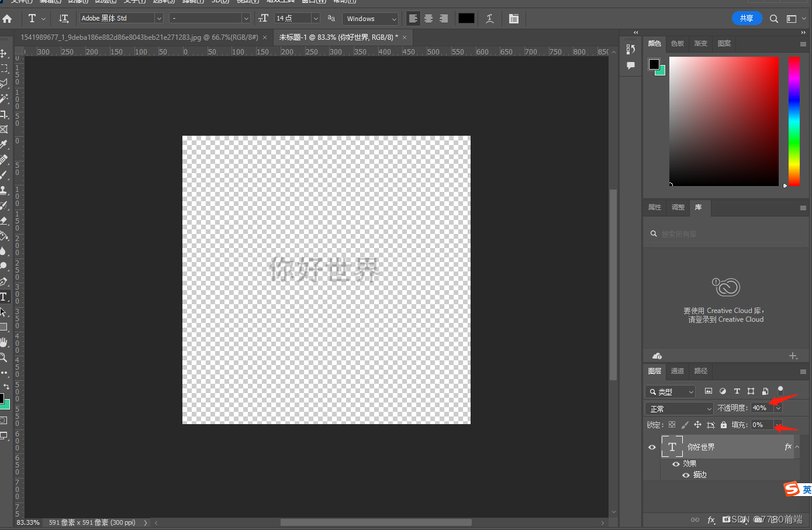Open the warp text icon
Viewport: 812px width, 530px height.
tap(490, 19)
